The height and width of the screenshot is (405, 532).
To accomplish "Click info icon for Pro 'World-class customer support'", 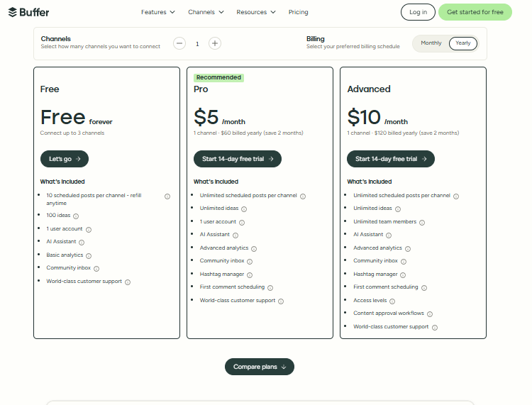I will tap(281, 301).
